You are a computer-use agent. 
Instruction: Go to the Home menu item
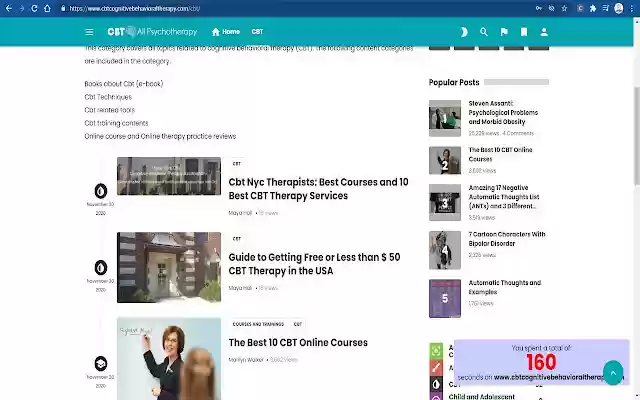click(226, 31)
